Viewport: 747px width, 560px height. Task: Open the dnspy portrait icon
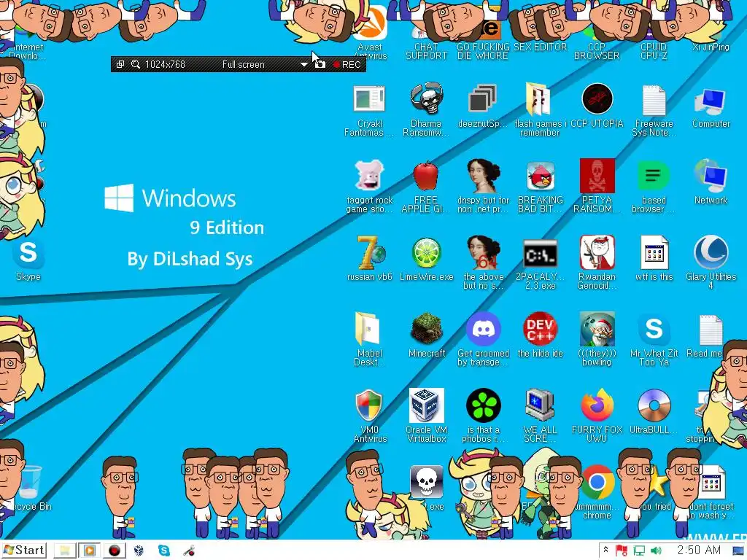tap(483, 175)
